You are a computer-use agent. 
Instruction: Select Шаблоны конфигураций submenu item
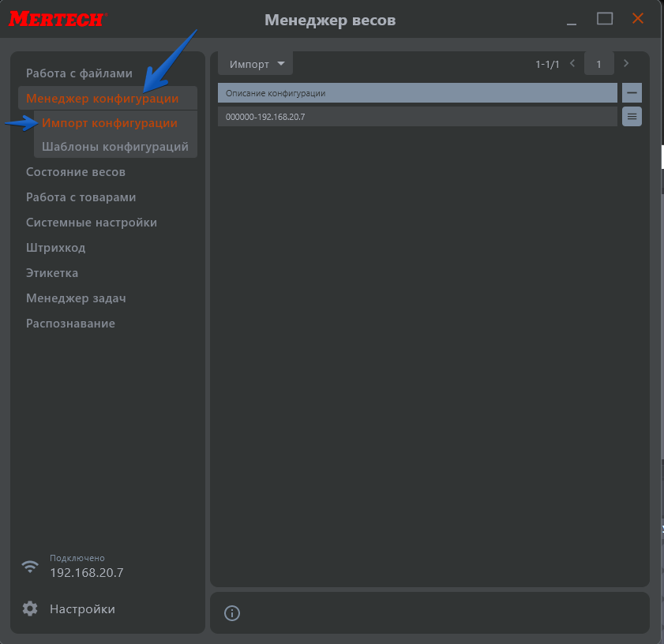coord(115,147)
